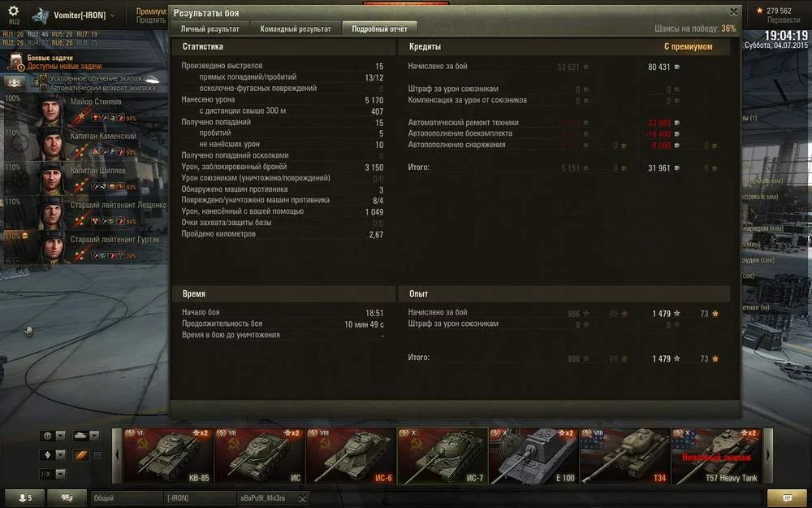Click the 31 961 total credits value
The width and height of the screenshot is (812, 508).
coord(659,168)
